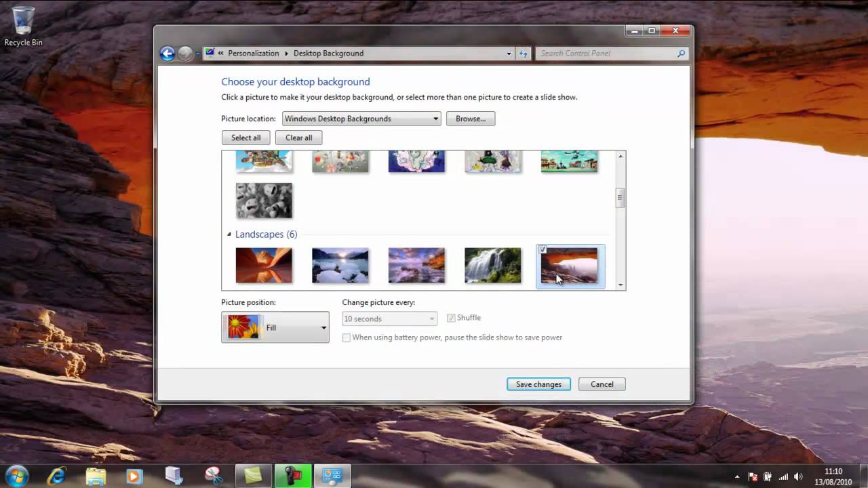The width and height of the screenshot is (868, 488).
Task: Switch to the camcorder recorder taskbar app
Action: (293, 476)
